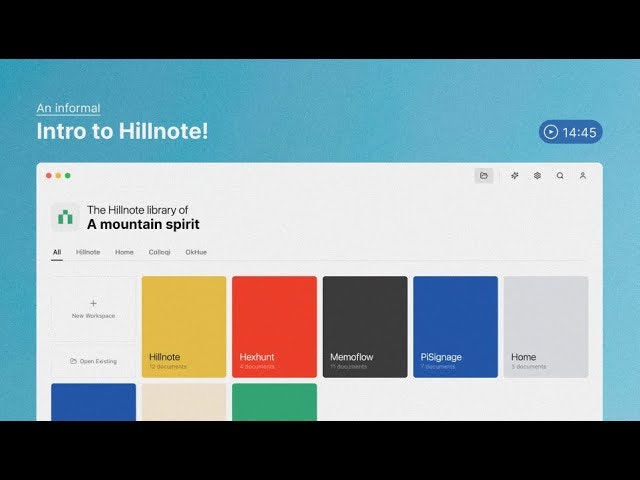
Task: Open the AI sparkles icon in toolbar
Action: pyautogui.click(x=515, y=176)
